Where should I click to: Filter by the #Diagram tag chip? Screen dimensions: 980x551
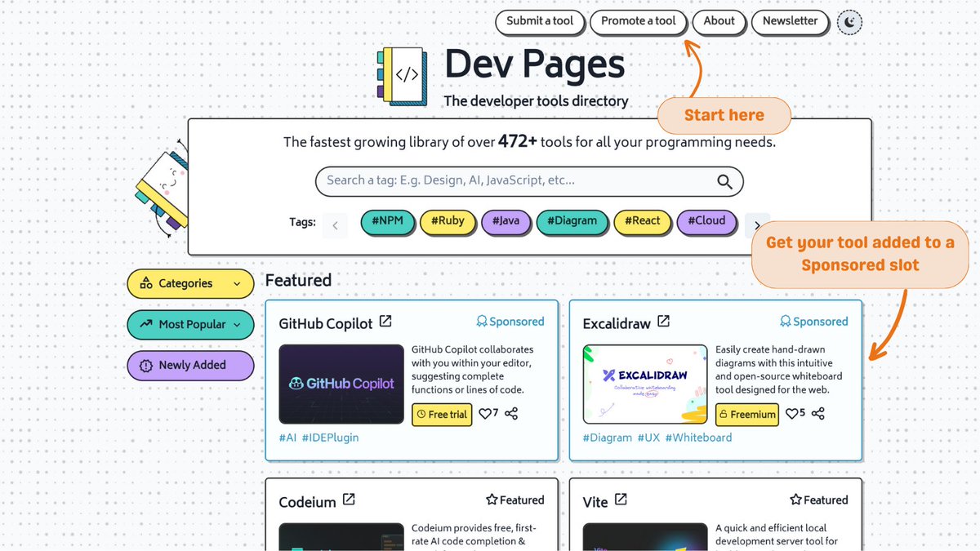pyautogui.click(x=572, y=221)
